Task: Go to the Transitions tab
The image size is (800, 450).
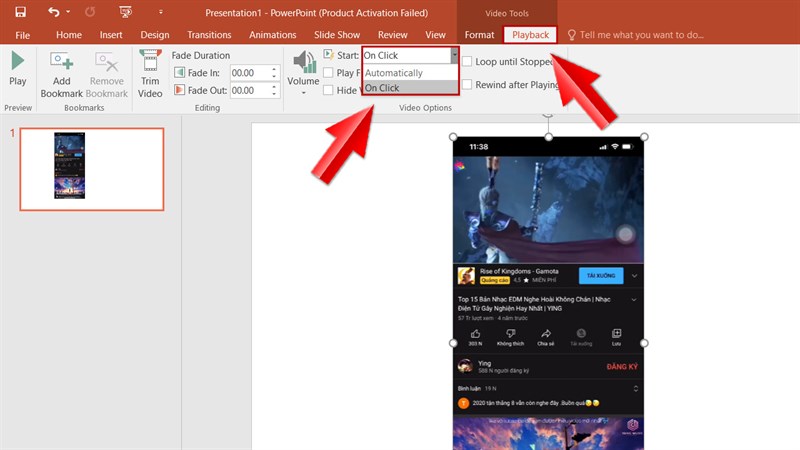Action: 209,35
